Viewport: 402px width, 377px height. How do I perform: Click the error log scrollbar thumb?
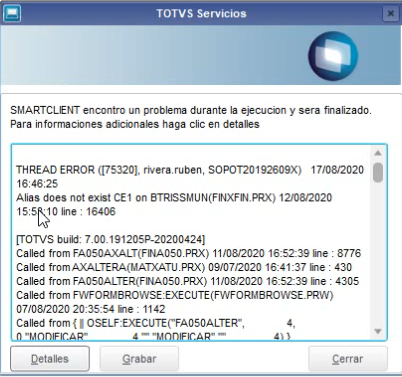click(x=378, y=172)
